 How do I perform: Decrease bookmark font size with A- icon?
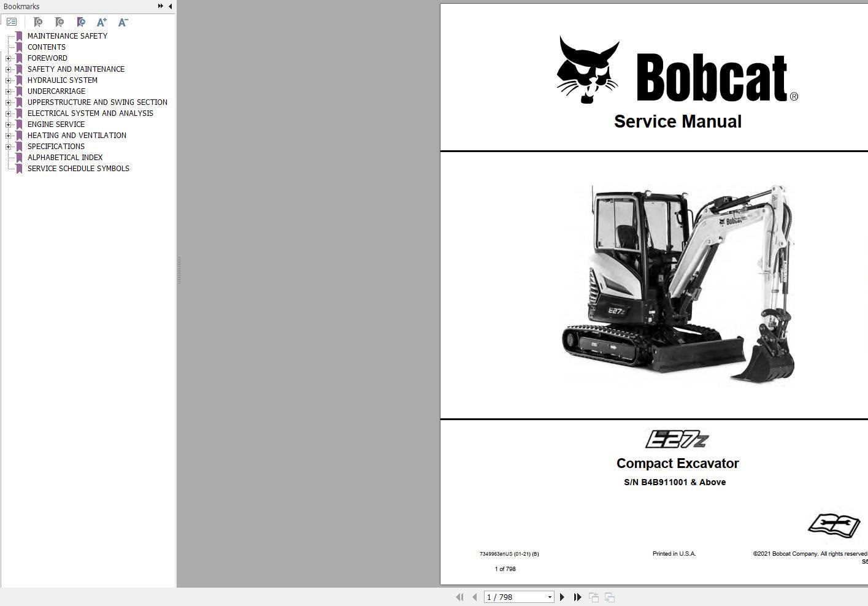pos(123,22)
